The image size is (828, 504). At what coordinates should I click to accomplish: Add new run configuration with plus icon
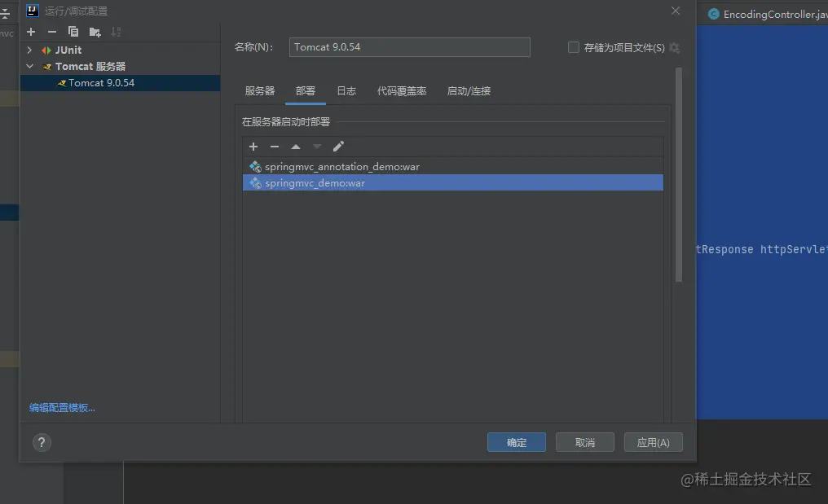(31, 33)
